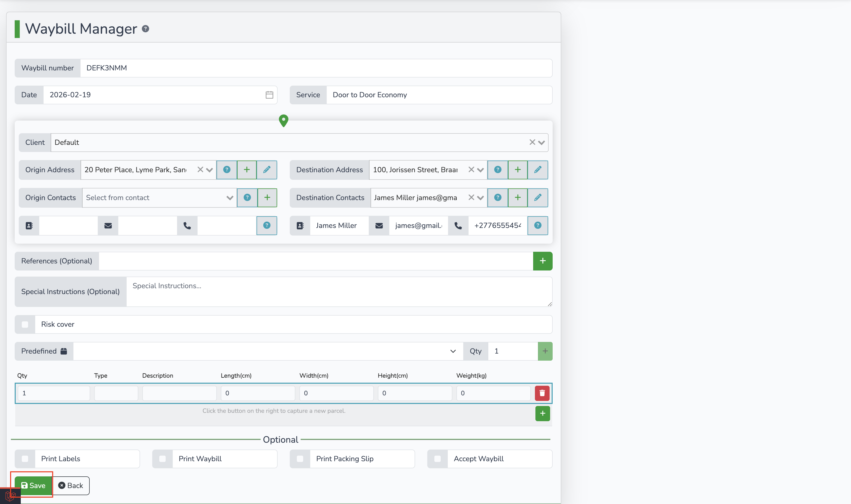Click the Date input field
Viewport: 851px width, 504px height.
tap(160, 95)
